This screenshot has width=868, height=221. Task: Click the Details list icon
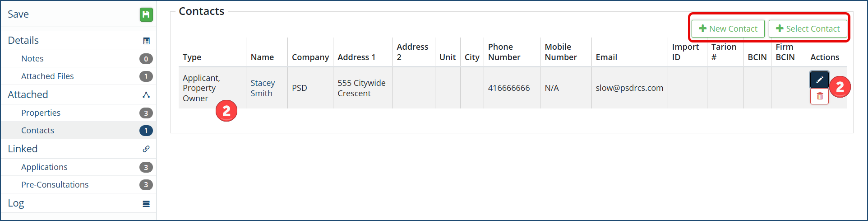tap(146, 41)
